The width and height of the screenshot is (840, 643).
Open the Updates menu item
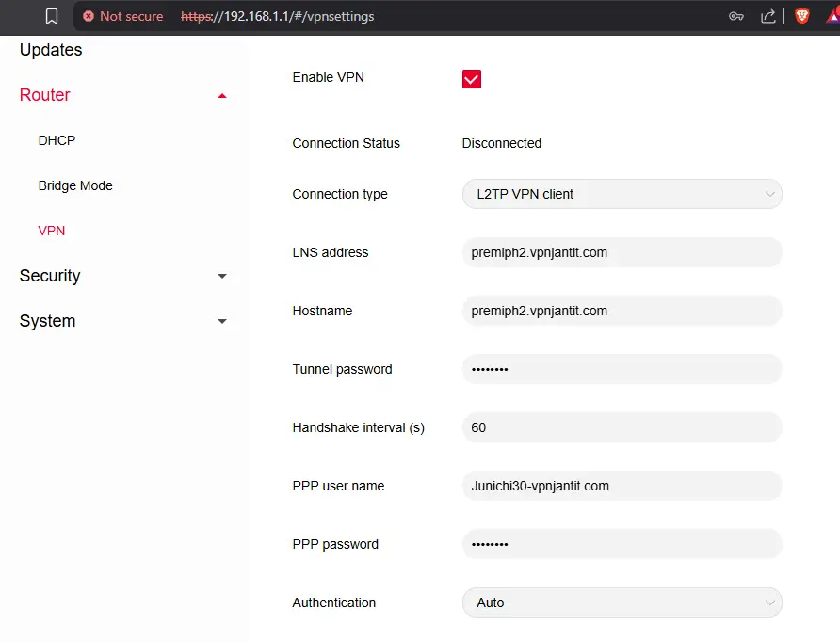pyautogui.click(x=51, y=50)
